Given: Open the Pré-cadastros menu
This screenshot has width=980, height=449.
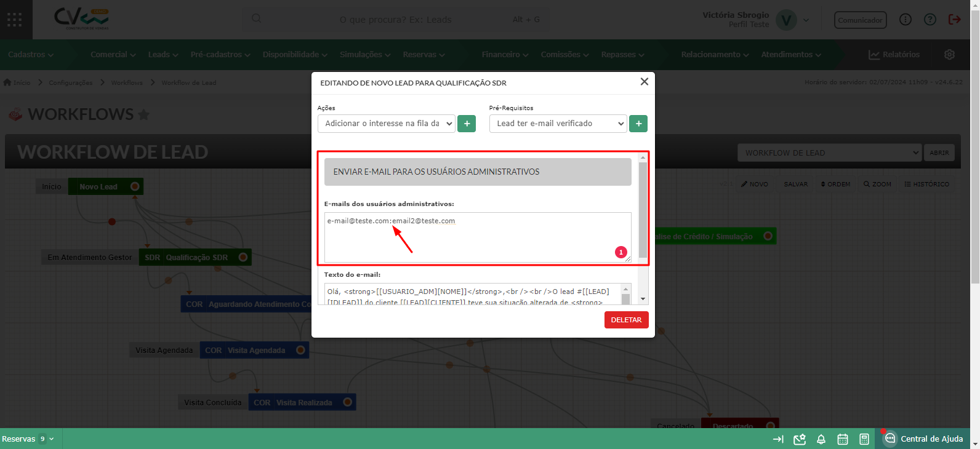Looking at the screenshot, I should click(x=220, y=55).
